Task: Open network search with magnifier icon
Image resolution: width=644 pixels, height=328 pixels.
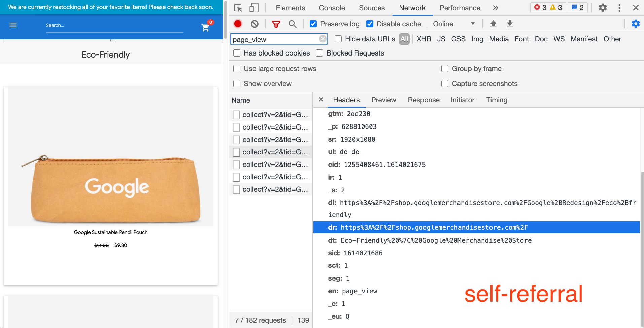Action: click(292, 24)
